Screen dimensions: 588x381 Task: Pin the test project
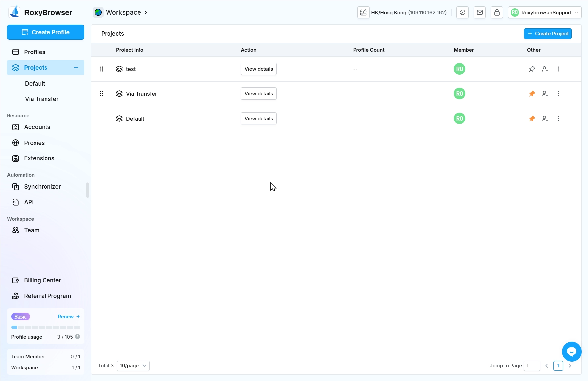tap(532, 69)
